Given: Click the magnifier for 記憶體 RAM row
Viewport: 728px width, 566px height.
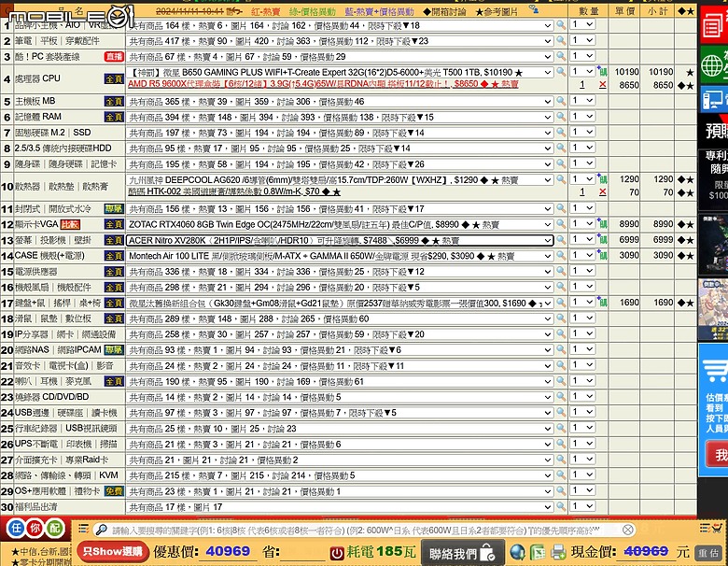Looking at the screenshot, I should click(561, 117).
